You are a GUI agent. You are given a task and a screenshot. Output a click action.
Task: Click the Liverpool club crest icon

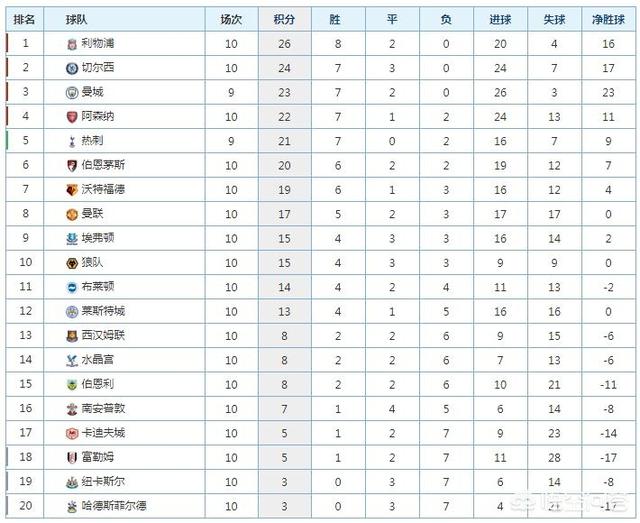click(72, 44)
